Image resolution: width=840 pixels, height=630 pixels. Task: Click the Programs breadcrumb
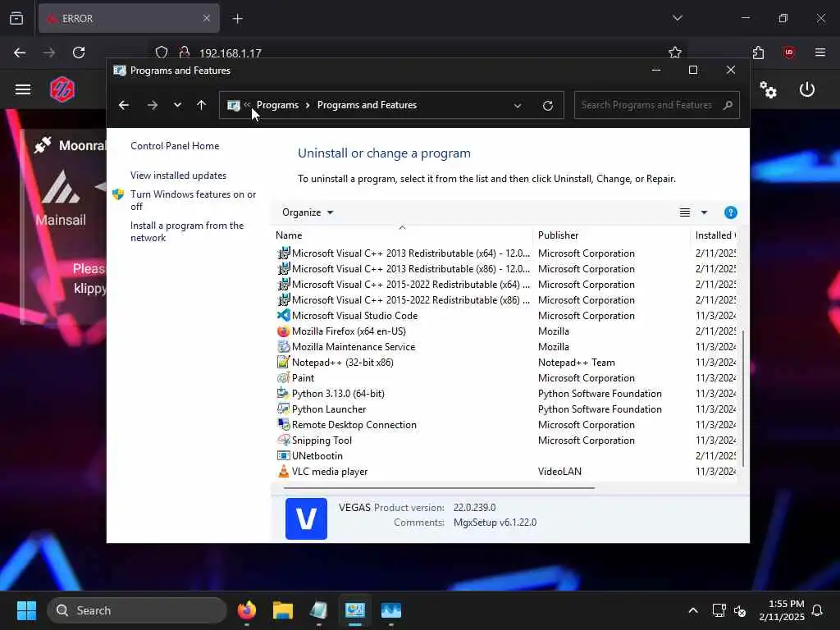tap(277, 105)
